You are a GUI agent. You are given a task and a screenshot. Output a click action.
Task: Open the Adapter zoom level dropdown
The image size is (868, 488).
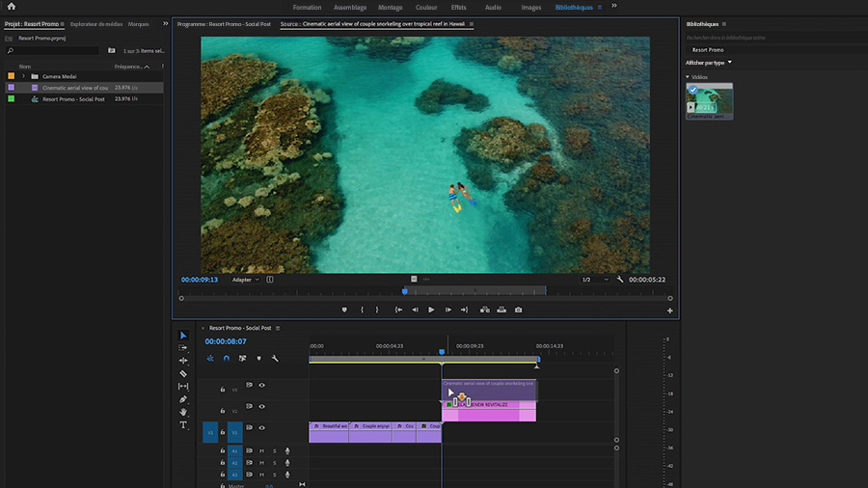click(x=246, y=280)
